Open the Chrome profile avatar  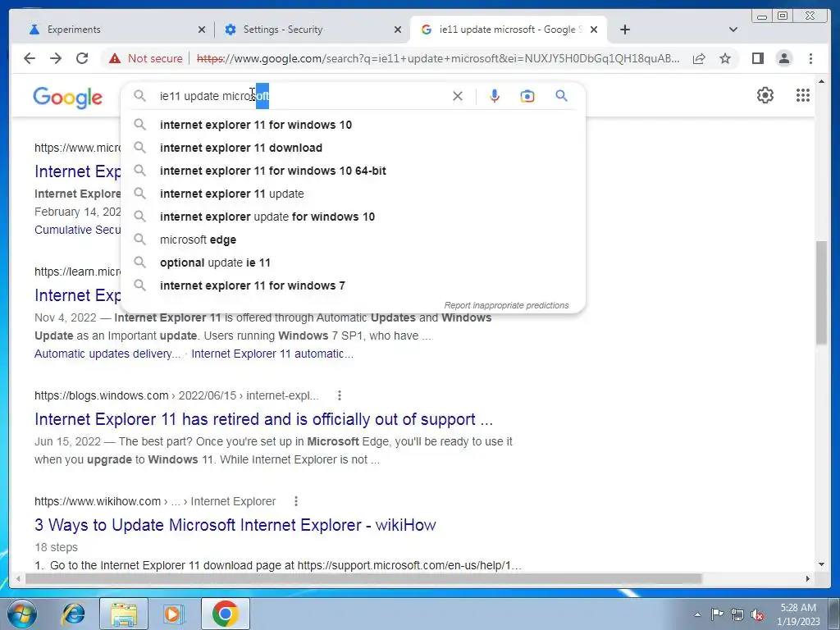point(783,58)
